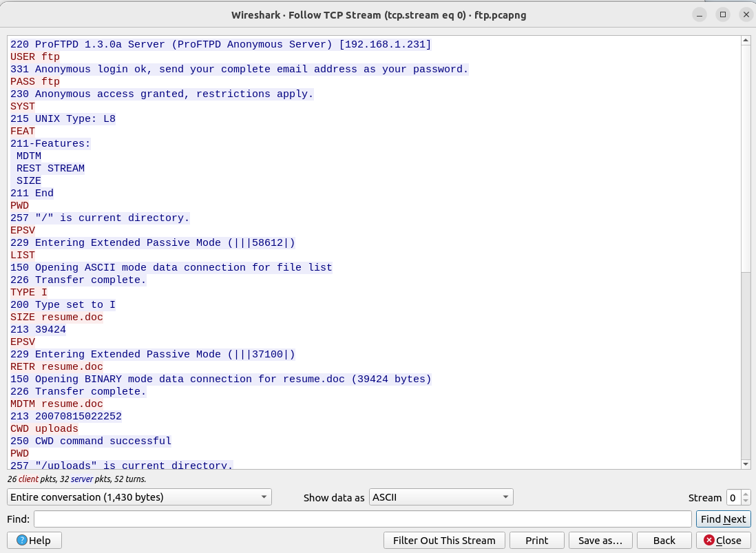Focus the Find text field
756x553 pixels.
pos(363,519)
